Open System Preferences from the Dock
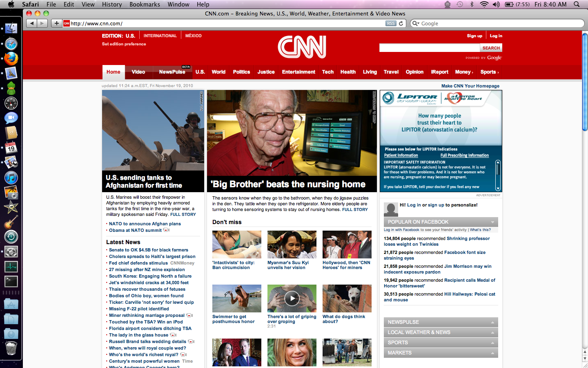The width and height of the screenshot is (588, 368). (11, 252)
